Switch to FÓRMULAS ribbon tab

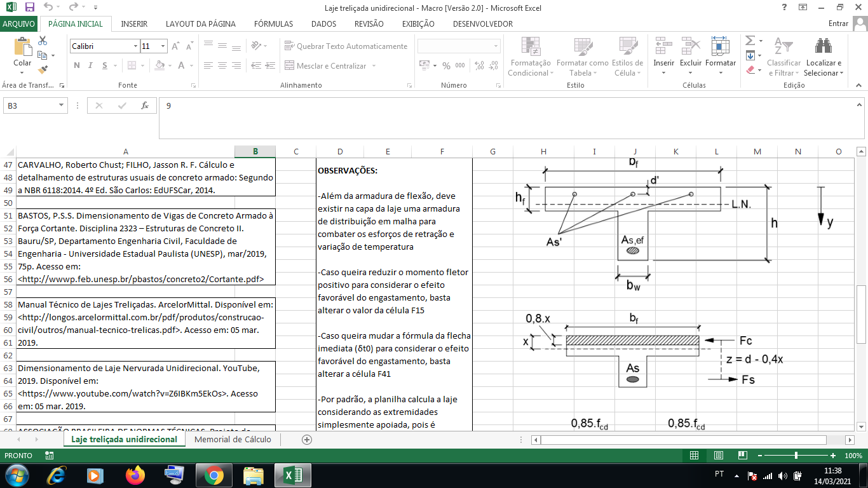tap(273, 24)
